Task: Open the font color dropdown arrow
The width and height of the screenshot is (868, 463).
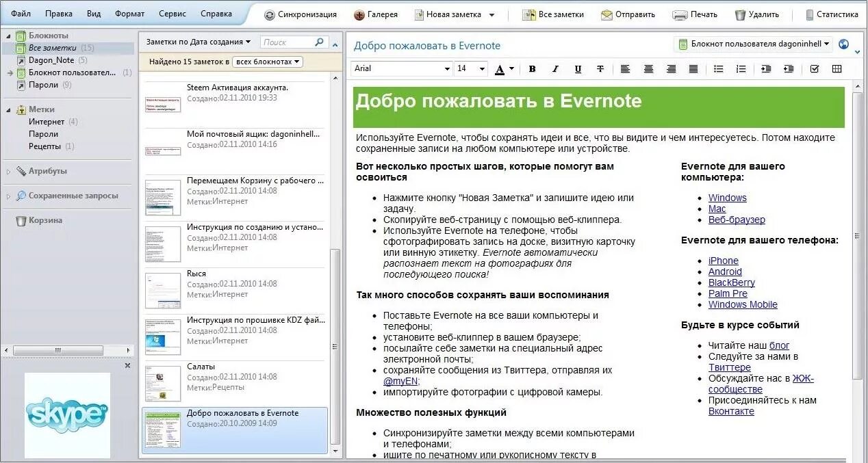Action: 512,68
